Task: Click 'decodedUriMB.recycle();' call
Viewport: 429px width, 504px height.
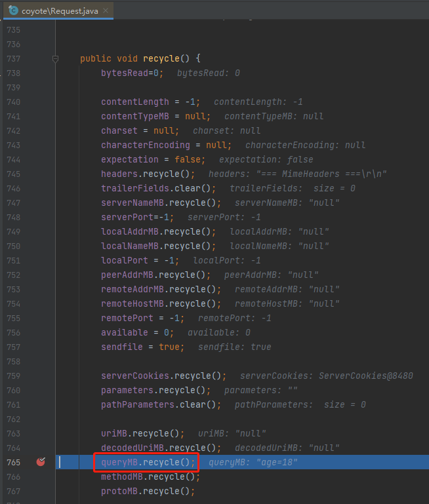Action: [x=161, y=448]
